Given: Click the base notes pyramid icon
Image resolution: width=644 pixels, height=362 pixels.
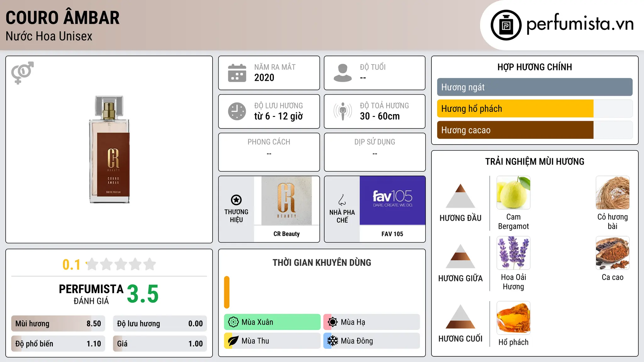Looking at the screenshot, I should (x=460, y=316).
